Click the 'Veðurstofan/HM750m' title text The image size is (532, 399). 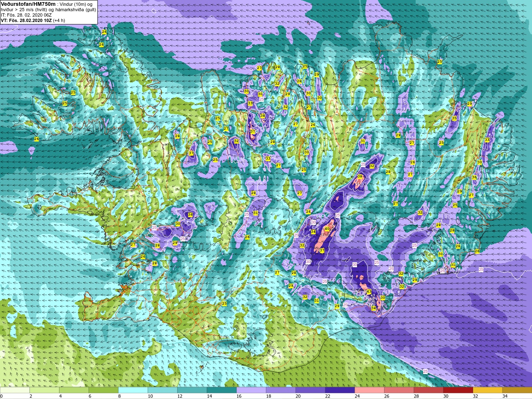click(28, 4)
